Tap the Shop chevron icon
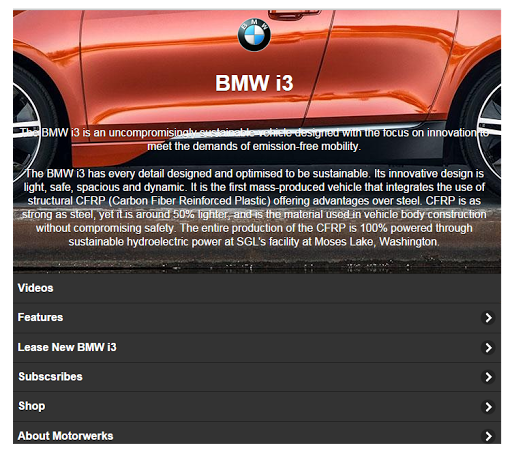The width and height of the screenshot is (512, 452). pos(488,407)
